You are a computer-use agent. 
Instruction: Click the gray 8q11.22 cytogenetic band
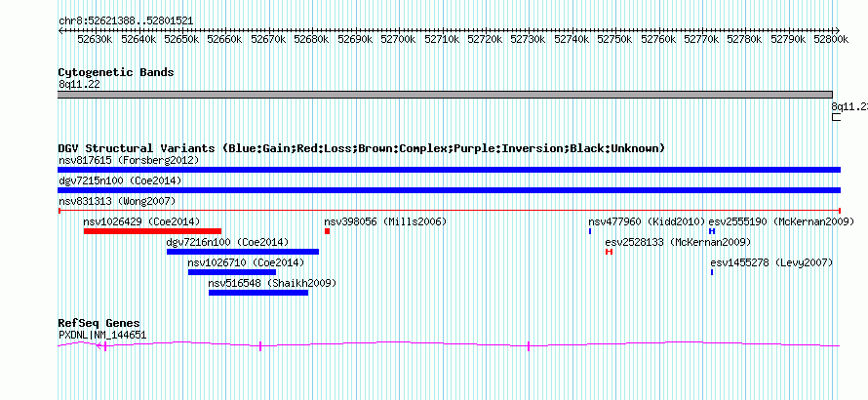coord(445,95)
